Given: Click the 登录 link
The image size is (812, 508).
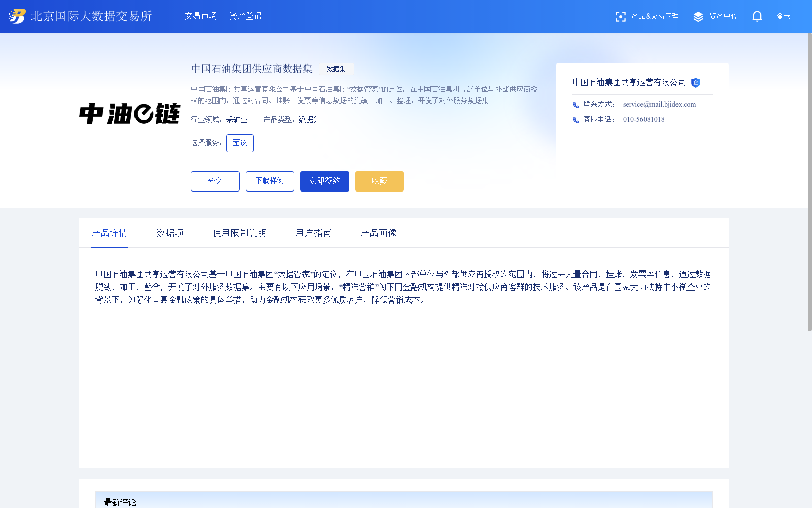Looking at the screenshot, I should [x=783, y=16].
